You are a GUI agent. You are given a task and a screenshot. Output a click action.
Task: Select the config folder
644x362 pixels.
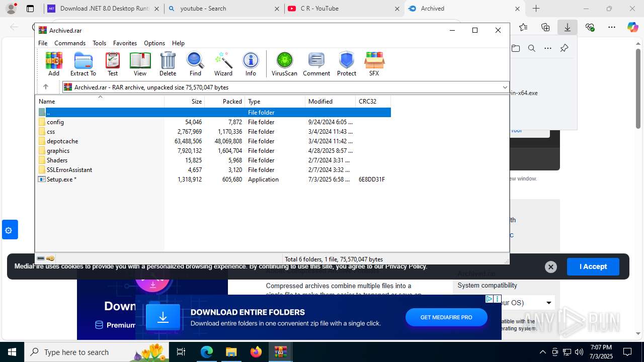tap(213, 122)
